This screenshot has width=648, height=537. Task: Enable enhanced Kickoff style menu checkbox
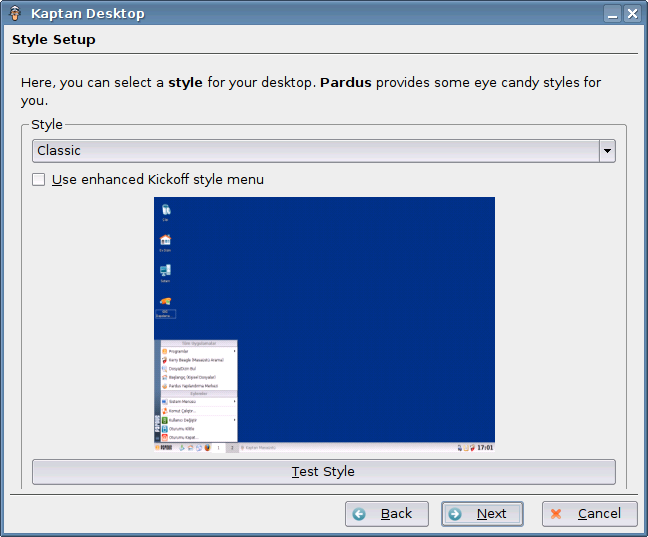(x=39, y=179)
